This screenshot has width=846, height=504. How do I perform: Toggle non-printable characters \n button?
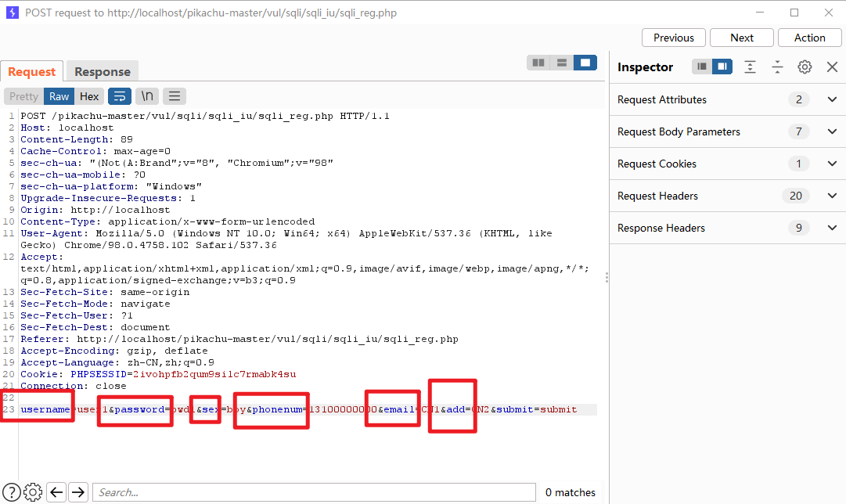click(147, 96)
